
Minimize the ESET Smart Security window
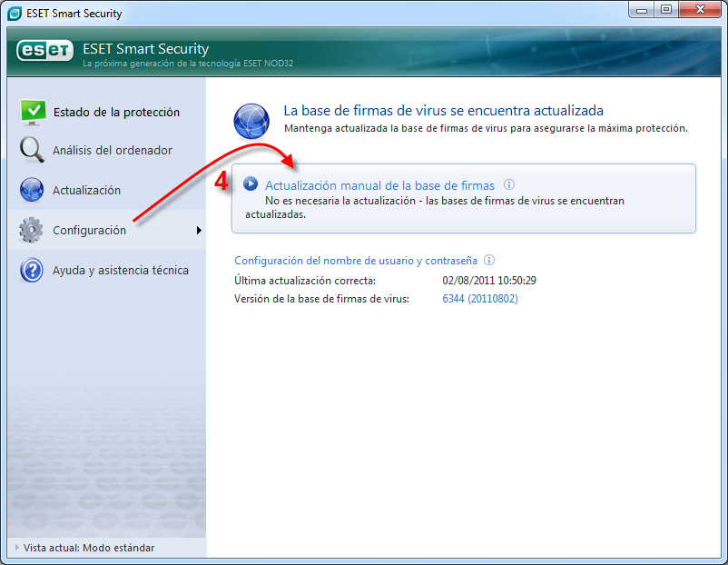click(642, 10)
